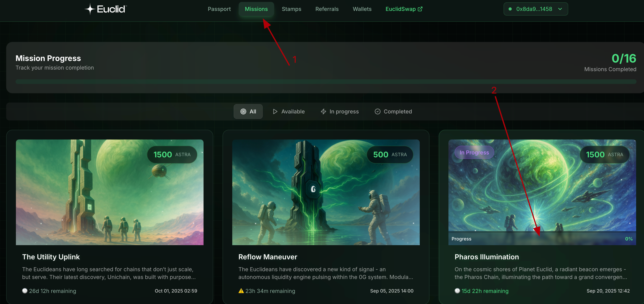Click the lightning bolt In progress icon

click(x=323, y=112)
